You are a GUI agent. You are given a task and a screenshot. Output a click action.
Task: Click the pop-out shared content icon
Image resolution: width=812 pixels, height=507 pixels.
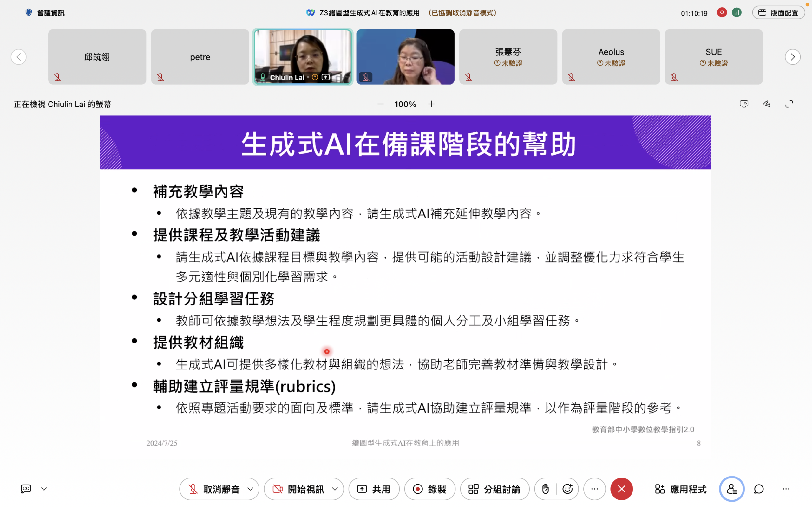[x=743, y=104]
